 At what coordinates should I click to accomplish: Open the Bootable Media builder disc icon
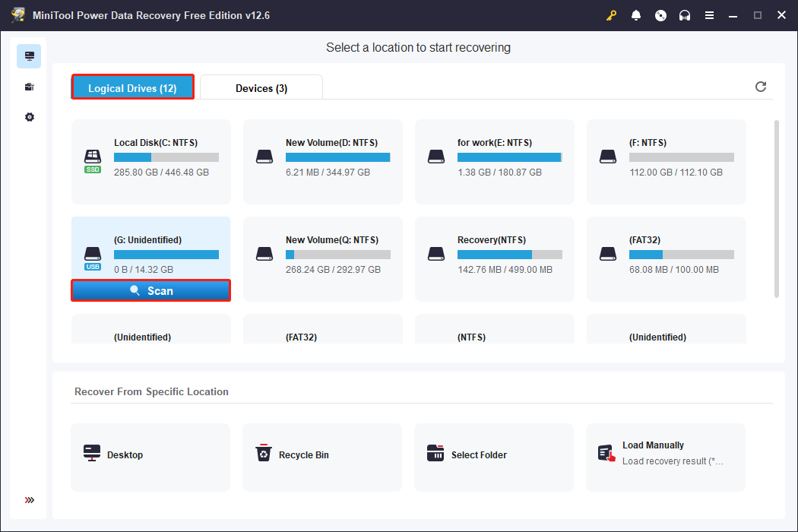click(x=660, y=14)
